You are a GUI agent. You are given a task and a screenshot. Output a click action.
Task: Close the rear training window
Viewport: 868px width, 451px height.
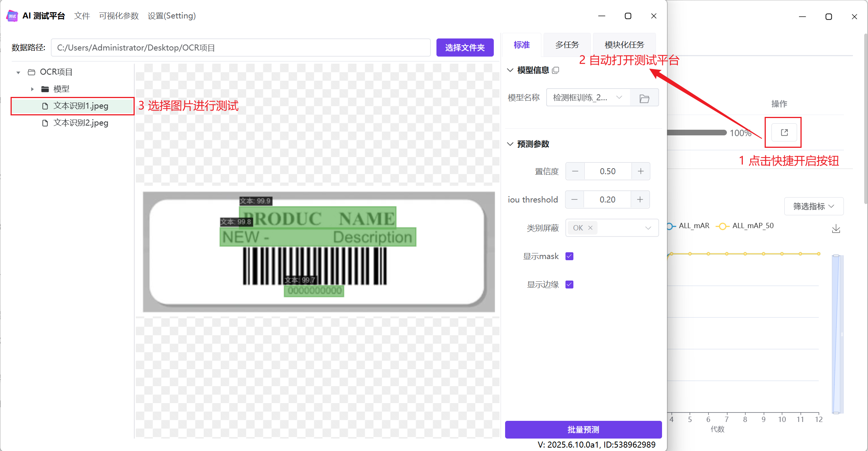[854, 17]
